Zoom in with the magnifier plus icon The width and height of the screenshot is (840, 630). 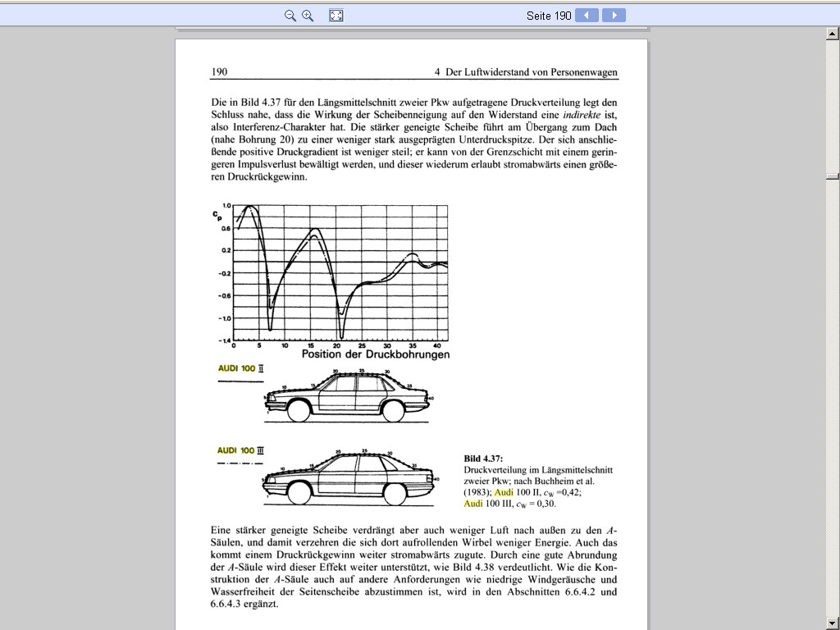308,16
